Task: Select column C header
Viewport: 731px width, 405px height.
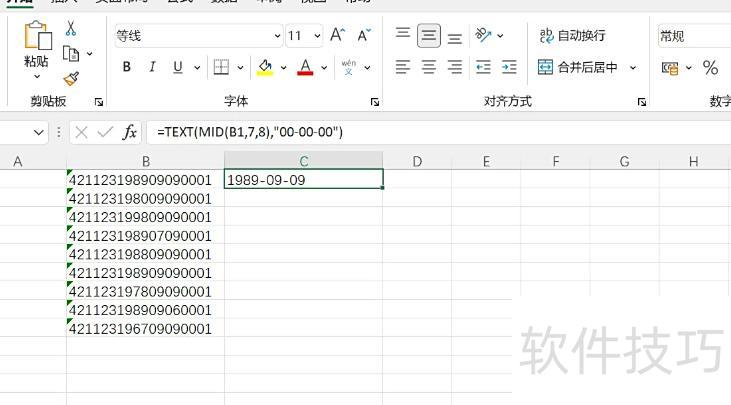Action: 303,161
